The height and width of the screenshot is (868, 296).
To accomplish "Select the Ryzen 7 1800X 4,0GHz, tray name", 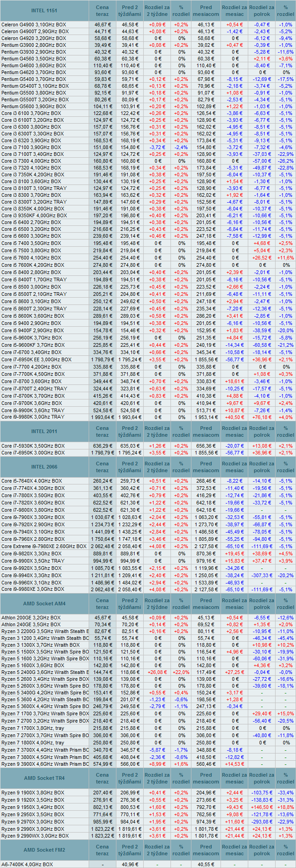I will click(33, 743).
